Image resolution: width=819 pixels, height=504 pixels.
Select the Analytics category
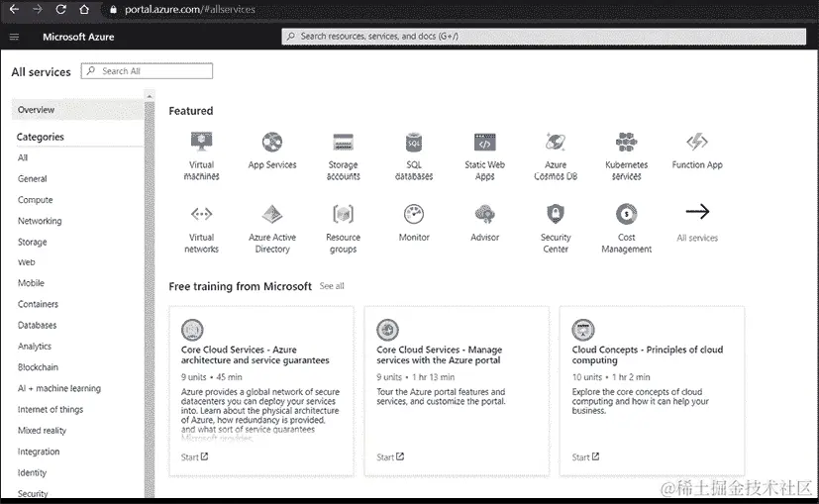pyautogui.click(x=35, y=347)
